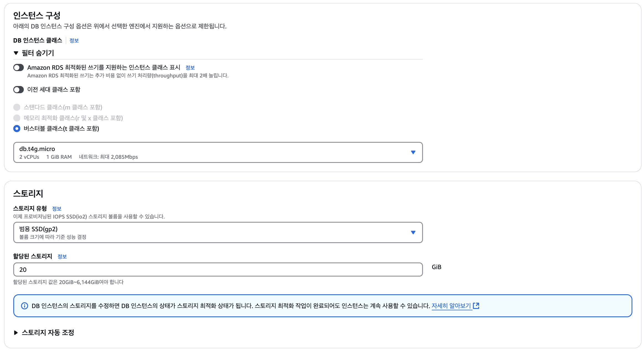Enable Amazon RDS 최적화된 쓰기 toggle

(x=19, y=67)
